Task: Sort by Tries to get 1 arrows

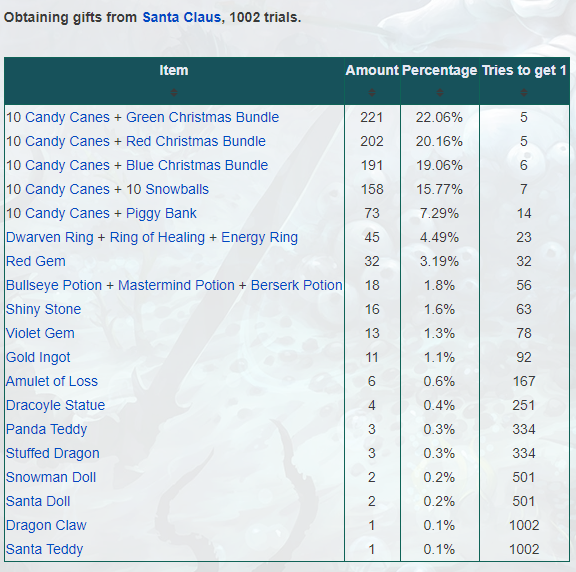Action: pos(524,92)
